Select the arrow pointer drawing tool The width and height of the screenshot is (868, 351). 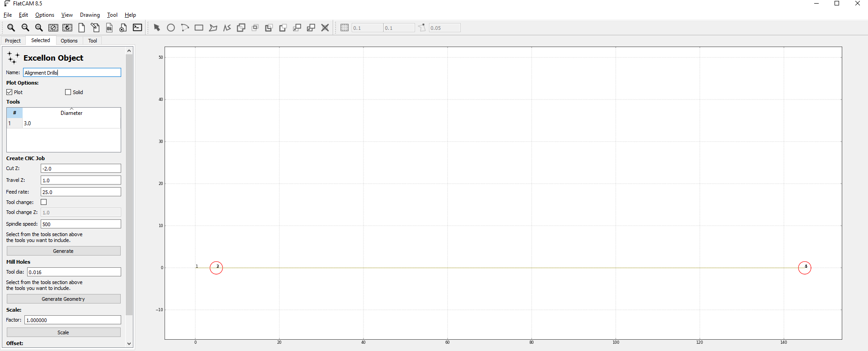click(157, 28)
